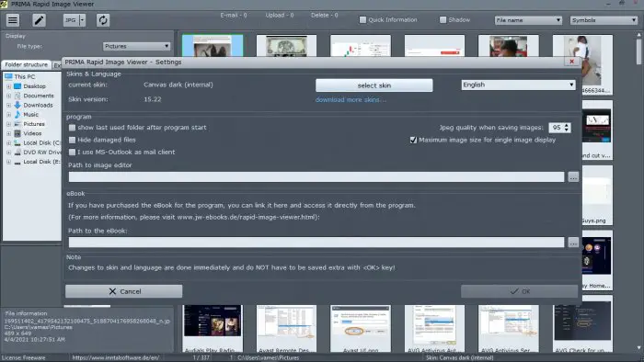Click the Pictures icon in folder tree
Viewport: 644px width, 362px height.
pyautogui.click(x=17, y=124)
